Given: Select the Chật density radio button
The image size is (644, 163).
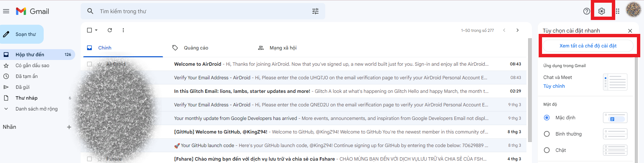Looking at the screenshot, I should [547, 150].
